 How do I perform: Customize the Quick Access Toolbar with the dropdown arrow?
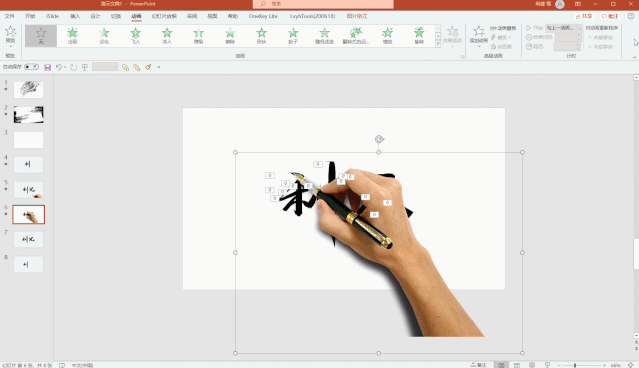pos(159,67)
